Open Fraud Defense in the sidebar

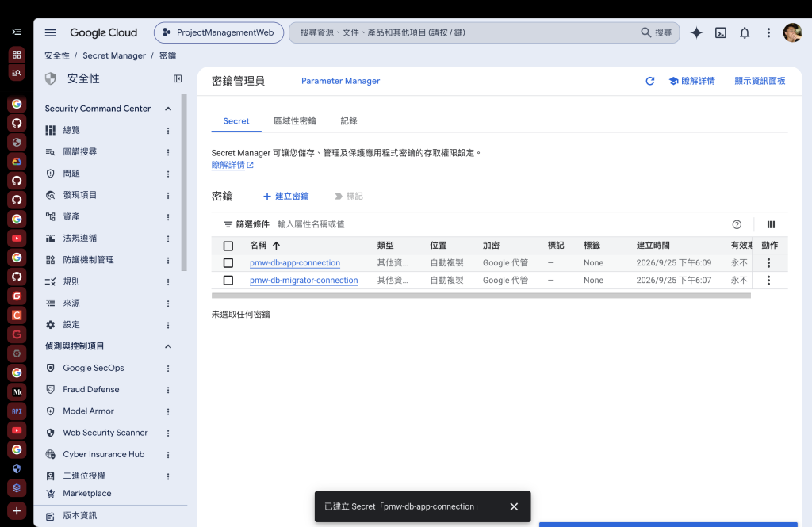[x=90, y=389]
